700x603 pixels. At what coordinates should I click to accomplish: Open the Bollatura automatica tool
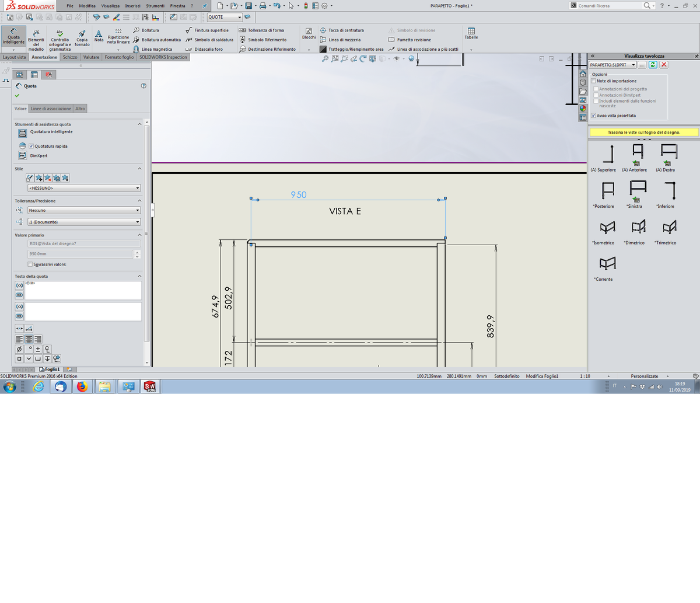(157, 40)
